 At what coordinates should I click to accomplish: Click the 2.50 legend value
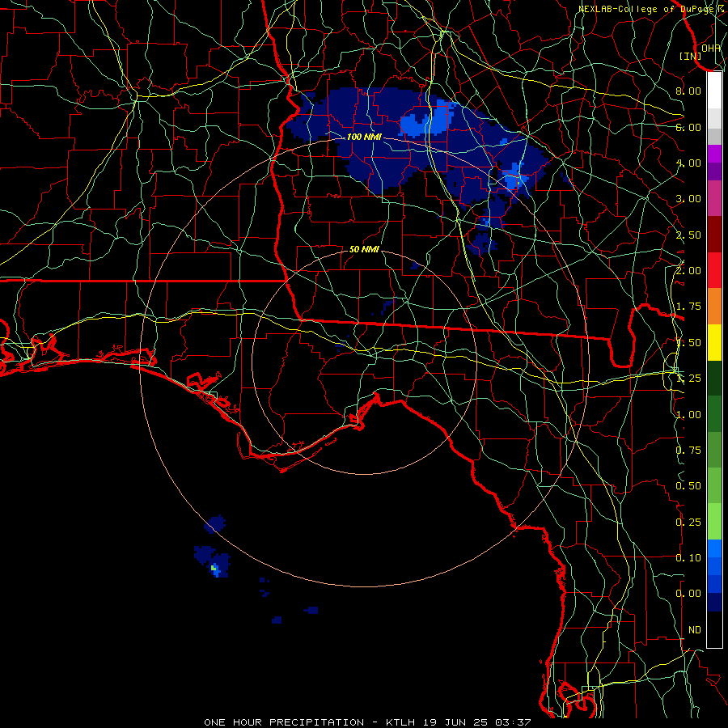click(688, 235)
